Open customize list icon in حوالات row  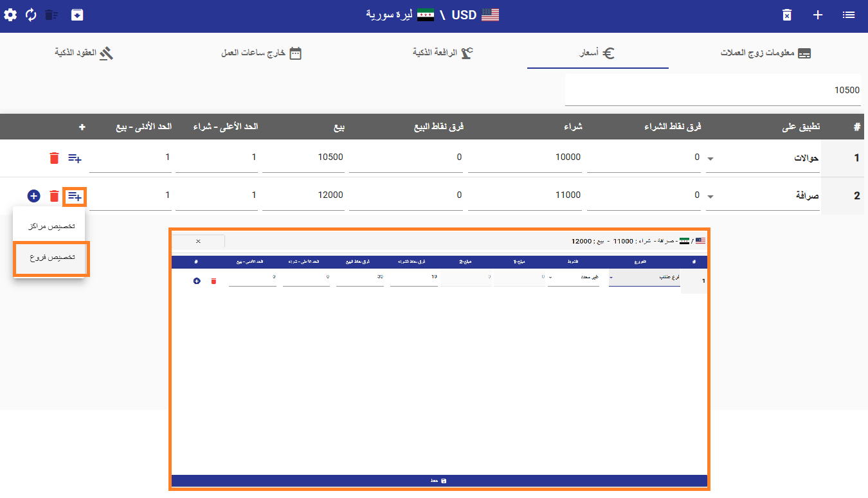coord(75,158)
